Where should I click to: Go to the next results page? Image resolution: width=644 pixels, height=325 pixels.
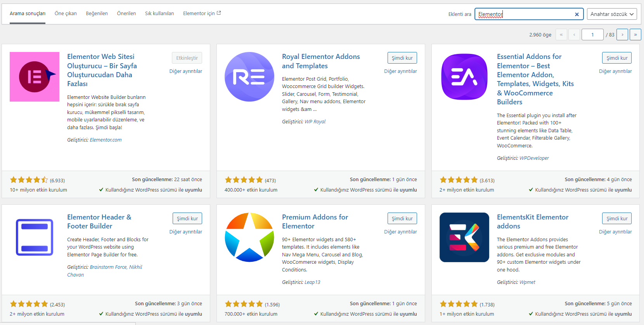tap(622, 35)
